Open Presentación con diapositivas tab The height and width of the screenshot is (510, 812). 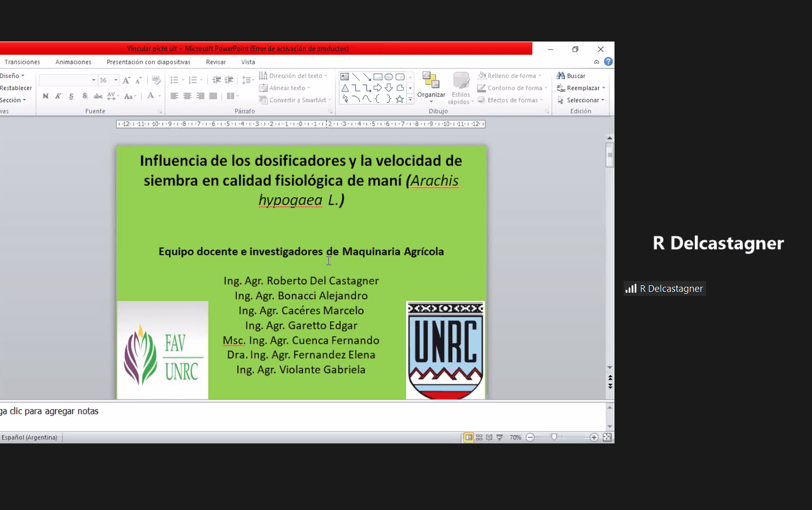[148, 62]
